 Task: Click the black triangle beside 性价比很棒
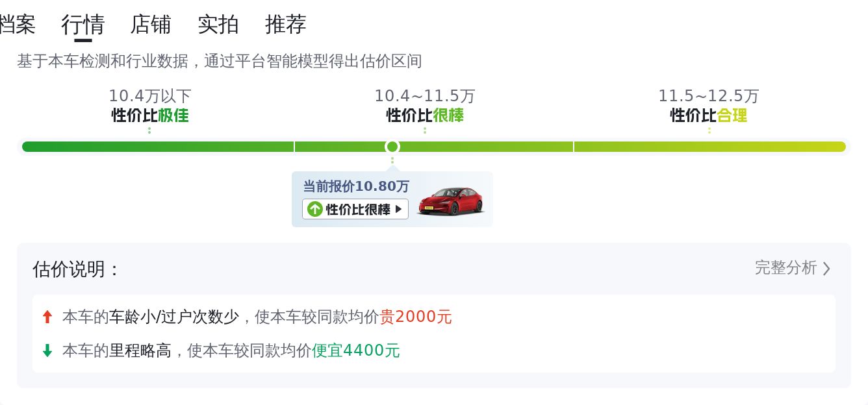tap(398, 209)
